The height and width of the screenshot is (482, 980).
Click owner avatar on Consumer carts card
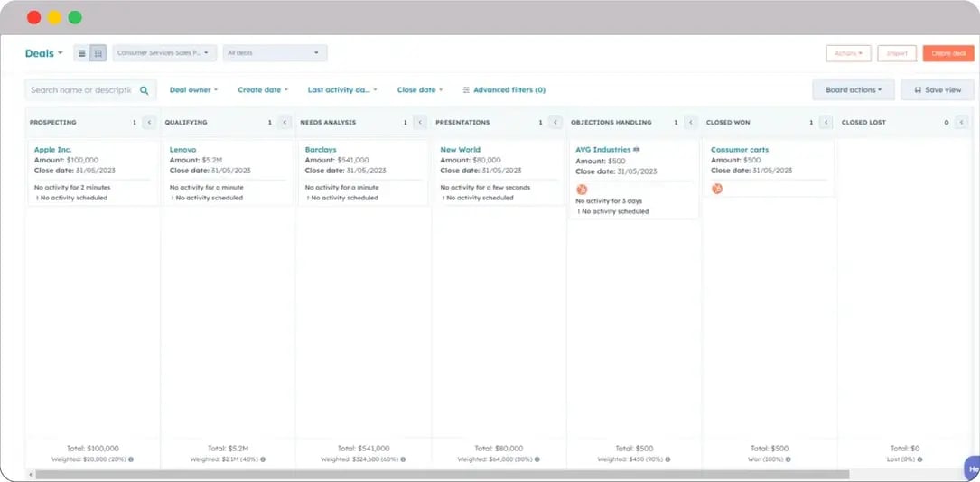717,189
